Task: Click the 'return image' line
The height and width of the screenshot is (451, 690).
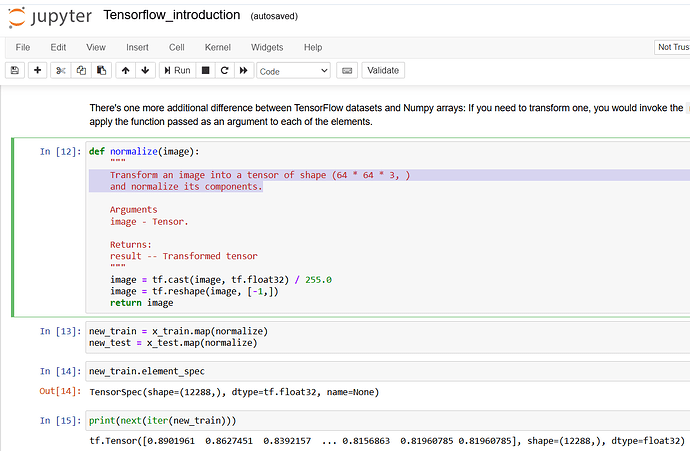Action: pyautogui.click(x=141, y=303)
